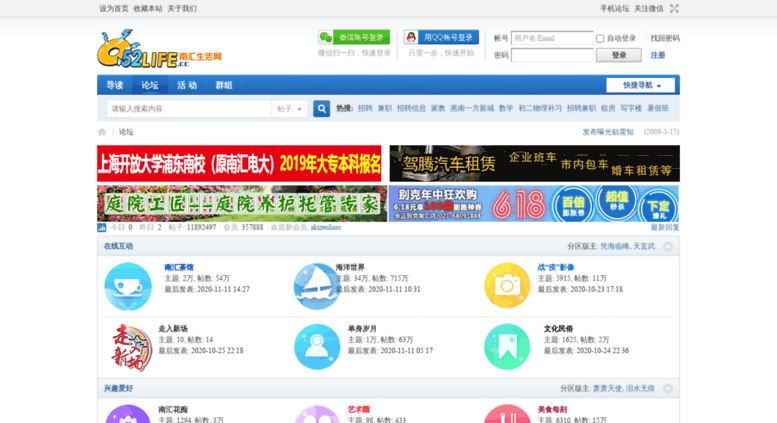Screen dimensions: 777x423
Task: Click the 用QQ帐号登录 button
Action: tap(442, 37)
